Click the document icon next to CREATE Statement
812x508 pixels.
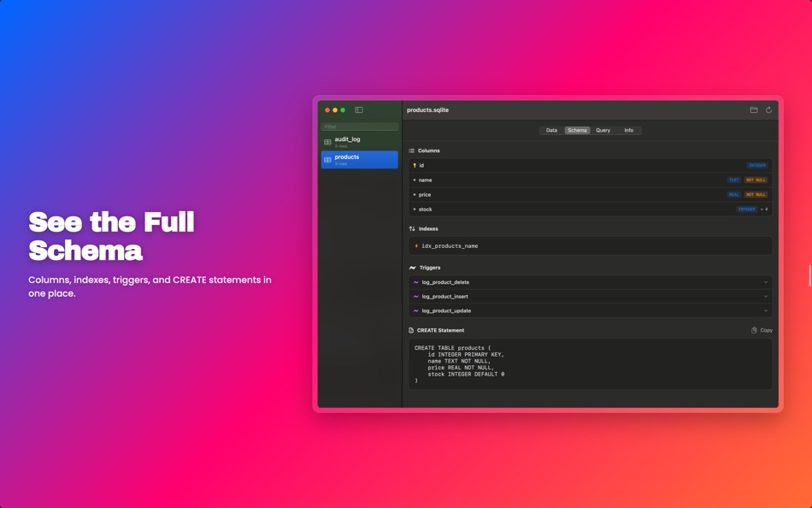[411, 329]
